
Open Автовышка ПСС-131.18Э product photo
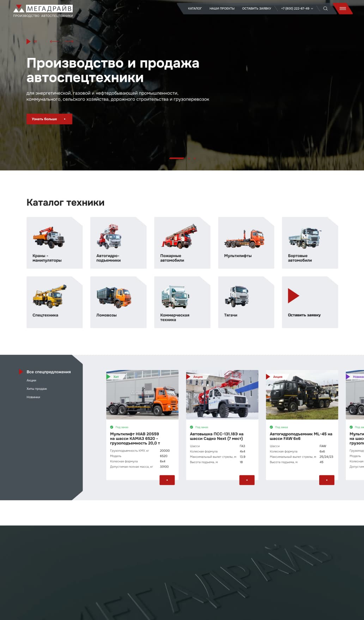click(222, 395)
